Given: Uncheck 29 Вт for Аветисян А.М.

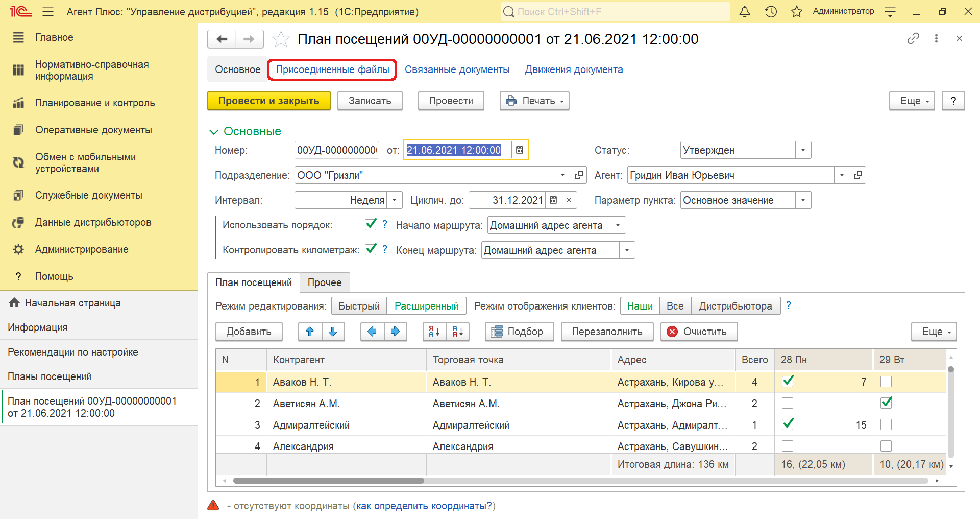Looking at the screenshot, I should coord(886,403).
